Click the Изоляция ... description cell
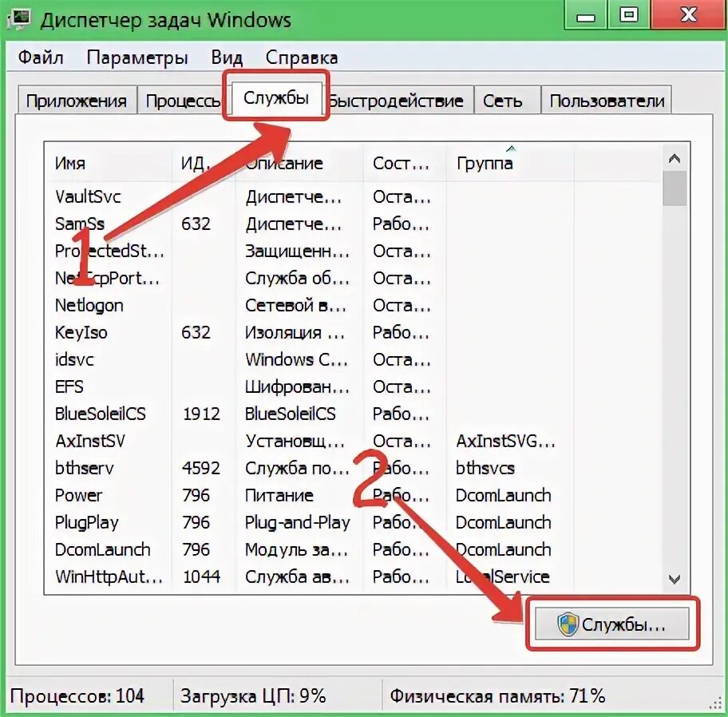Viewport: 728px width, 717px height. (x=295, y=332)
